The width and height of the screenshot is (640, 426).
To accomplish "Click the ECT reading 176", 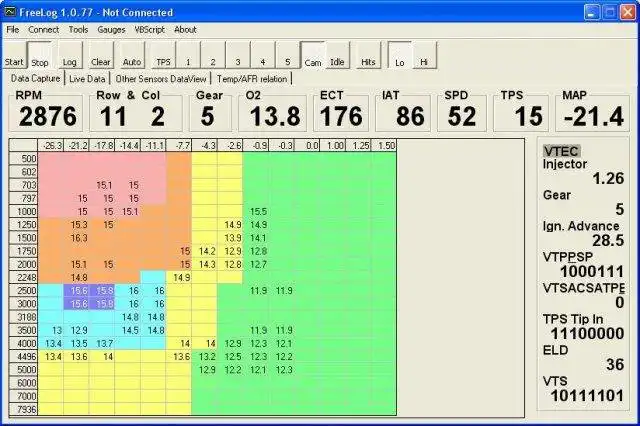I will coord(341,116).
